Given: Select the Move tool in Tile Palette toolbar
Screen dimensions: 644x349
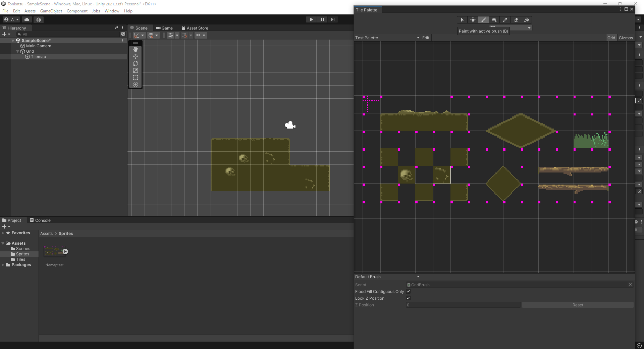Looking at the screenshot, I should pos(473,20).
